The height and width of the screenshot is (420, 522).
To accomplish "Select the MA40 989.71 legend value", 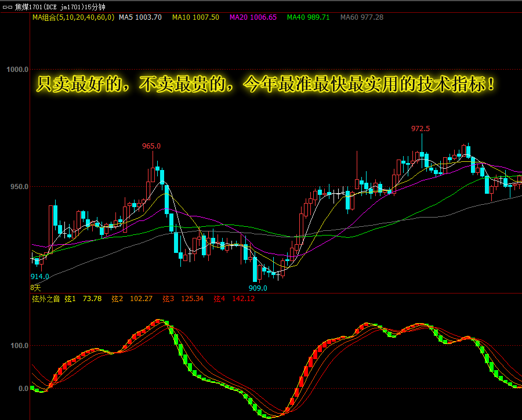I will tap(309, 17).
